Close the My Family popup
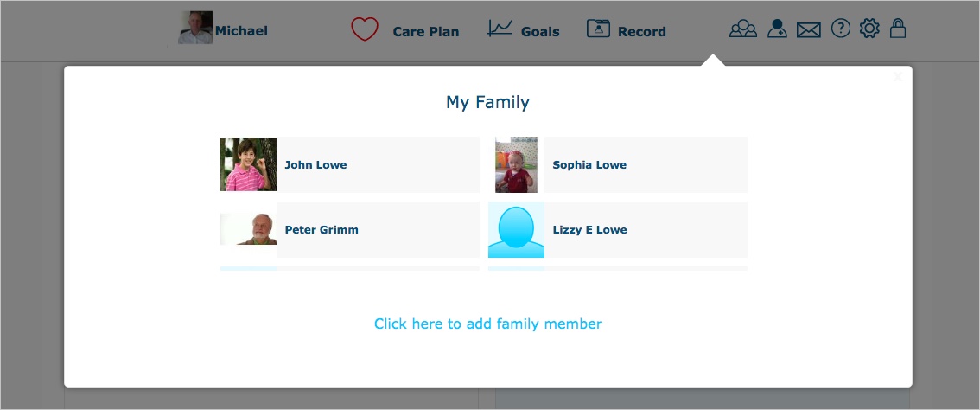980x410 pixels. [x=898, y=77]
